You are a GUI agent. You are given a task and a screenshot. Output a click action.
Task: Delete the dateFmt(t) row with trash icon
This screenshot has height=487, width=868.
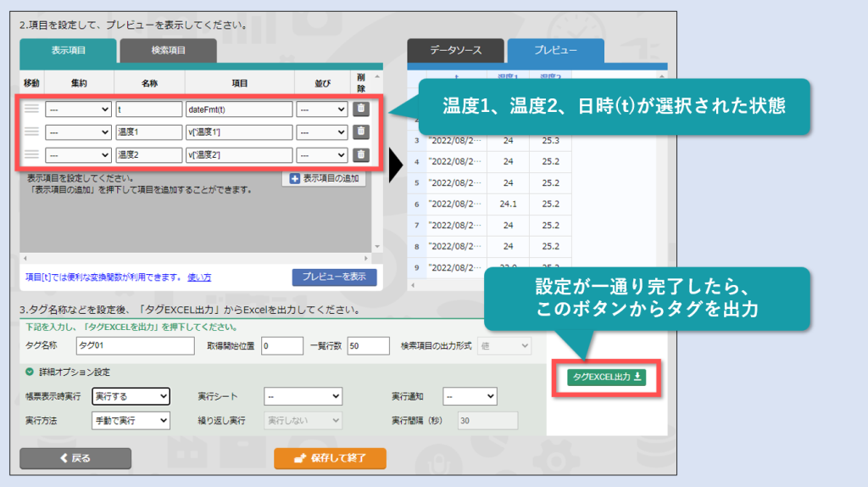point(360,109)
